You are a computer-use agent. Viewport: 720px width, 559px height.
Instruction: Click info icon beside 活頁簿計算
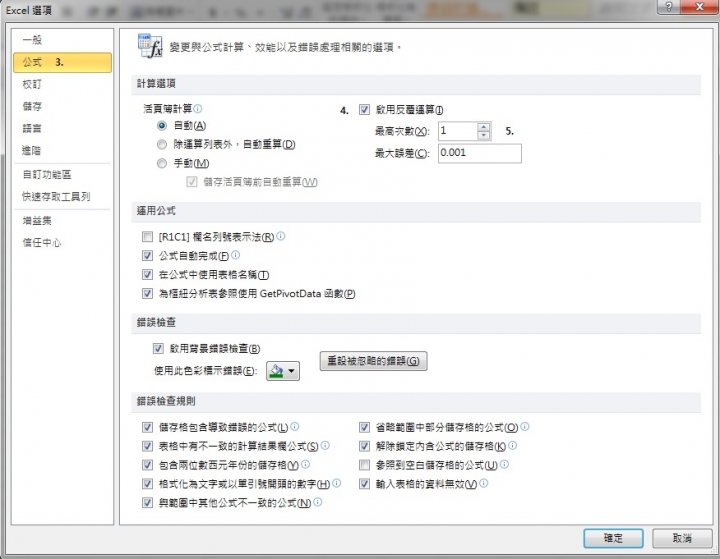[x=198, y=108]
